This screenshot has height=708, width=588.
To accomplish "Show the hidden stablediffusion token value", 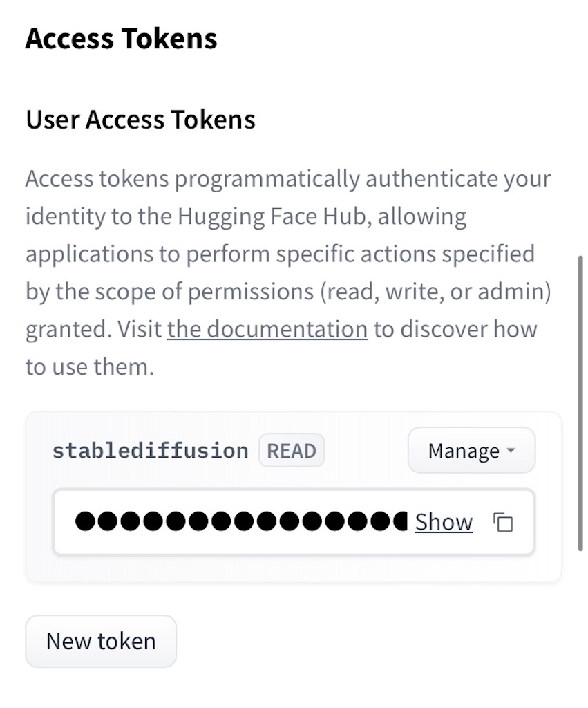I will [x=444, y=522].
